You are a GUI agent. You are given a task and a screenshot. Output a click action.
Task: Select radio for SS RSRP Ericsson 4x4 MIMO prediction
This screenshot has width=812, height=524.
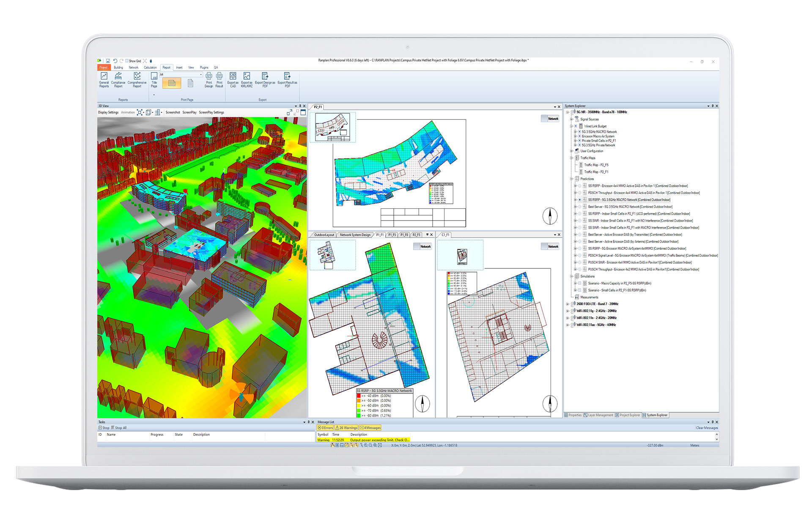coord(580,186)
